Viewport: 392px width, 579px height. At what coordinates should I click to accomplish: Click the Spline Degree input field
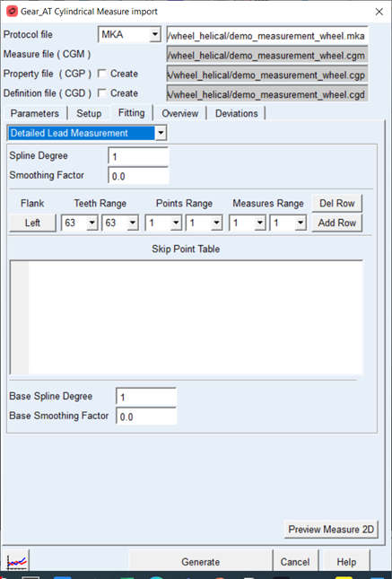point(138,156)
